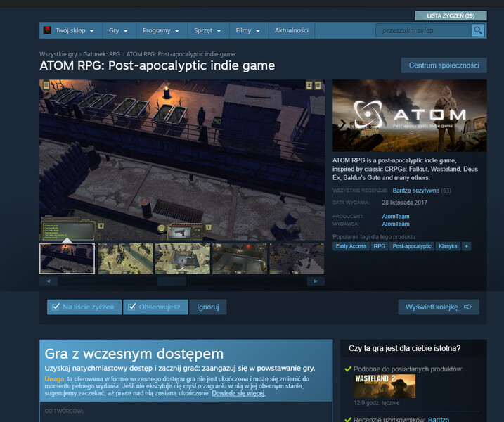Viewport: 504px width, 422px height.
Task: Follow the Dowiedz się więcej link
Action: pyautogui.click(x=238, y=393)
